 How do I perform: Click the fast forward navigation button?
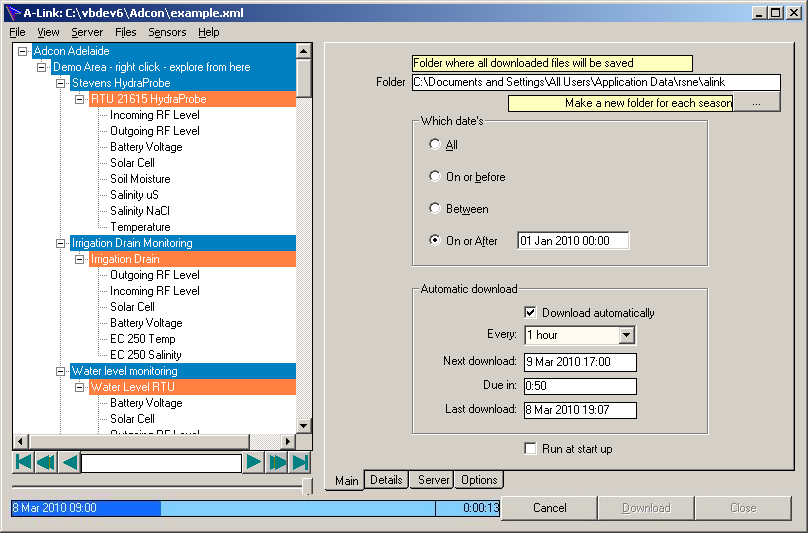pyautogui.click(x=277, y=462)
